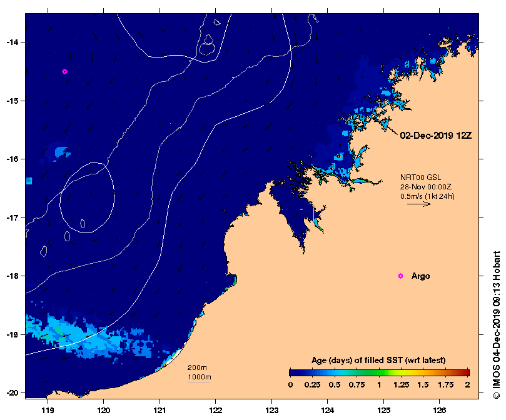
Task: Click latitude axis label '-20'
Action: point(12,393)
